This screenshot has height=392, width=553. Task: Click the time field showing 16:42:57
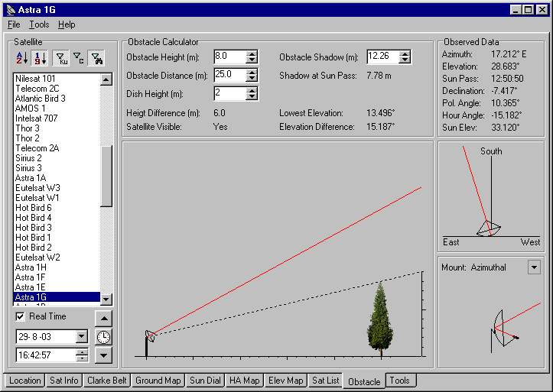tap(46, 355)
